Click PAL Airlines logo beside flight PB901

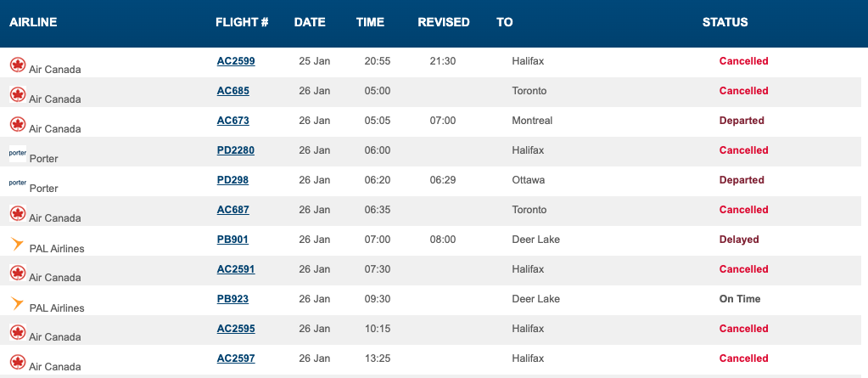click(17, 244)
